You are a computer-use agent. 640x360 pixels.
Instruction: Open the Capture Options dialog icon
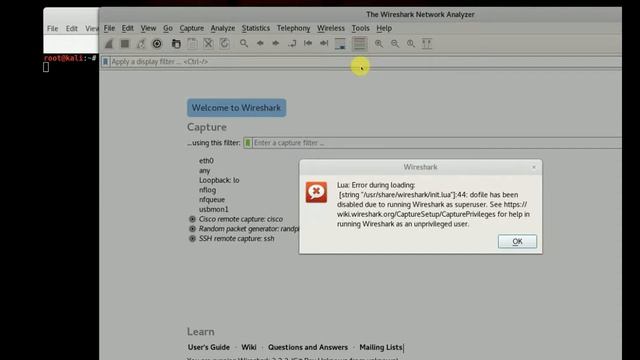(x=157, y=44)
